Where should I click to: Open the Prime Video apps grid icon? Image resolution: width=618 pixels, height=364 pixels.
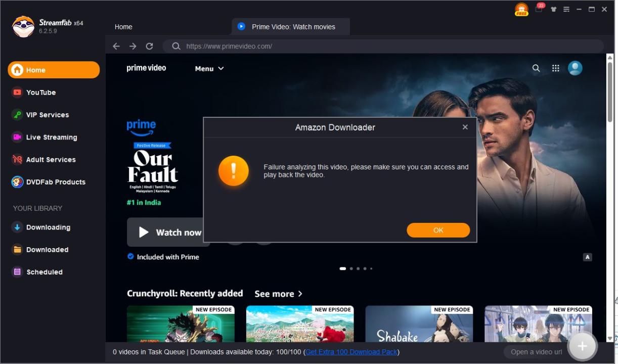pyautogui.click(x=555, y=68)
